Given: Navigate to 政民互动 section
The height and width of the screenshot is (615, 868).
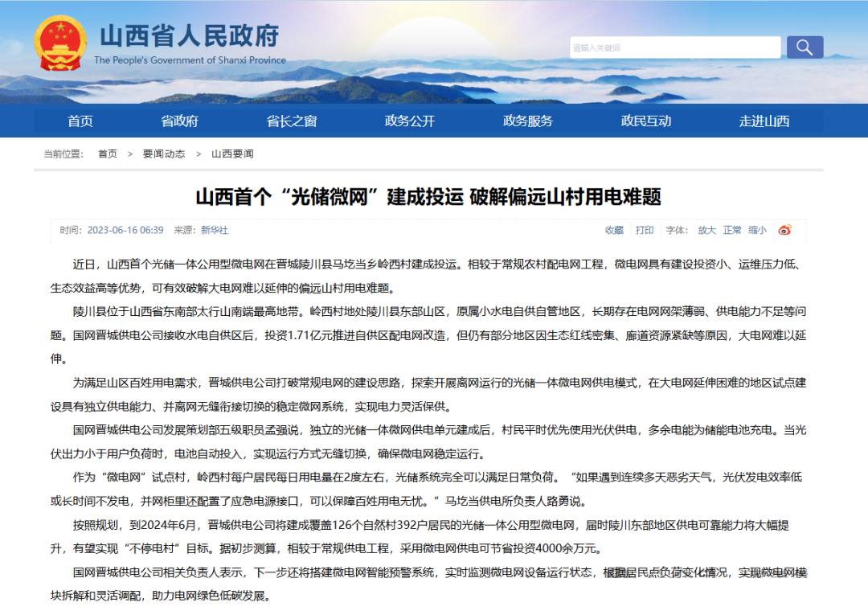Looking at the screenshot, I should pyautogui.click(x=646, y=121).
